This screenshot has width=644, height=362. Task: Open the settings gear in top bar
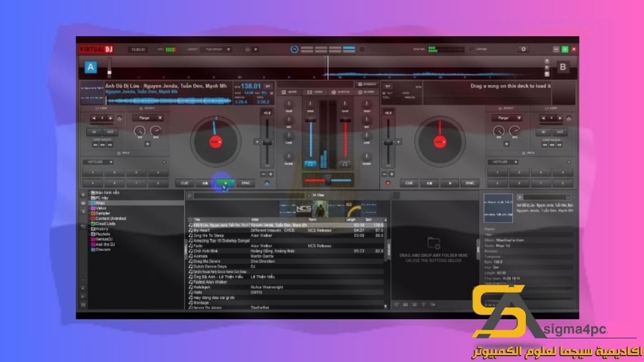pos(523,49)
